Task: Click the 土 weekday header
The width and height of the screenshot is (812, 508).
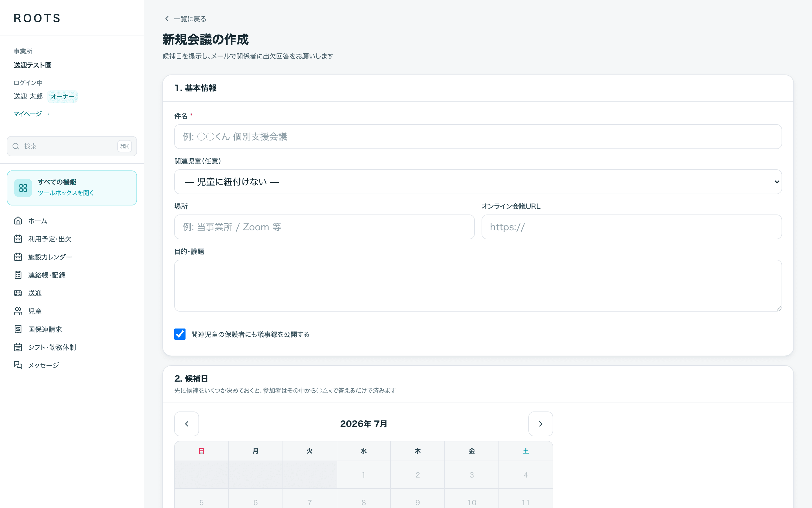Action: pyautogui.click(x=526, y=451)
